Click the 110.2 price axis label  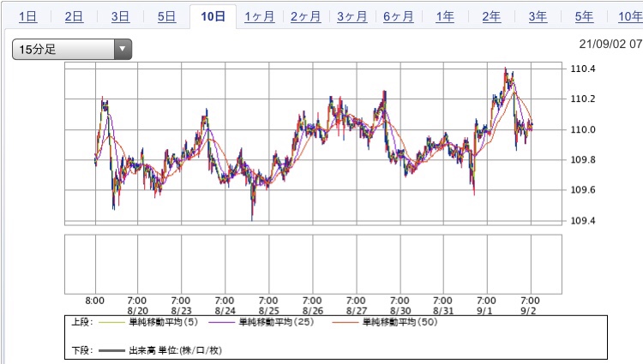(583, 98)
